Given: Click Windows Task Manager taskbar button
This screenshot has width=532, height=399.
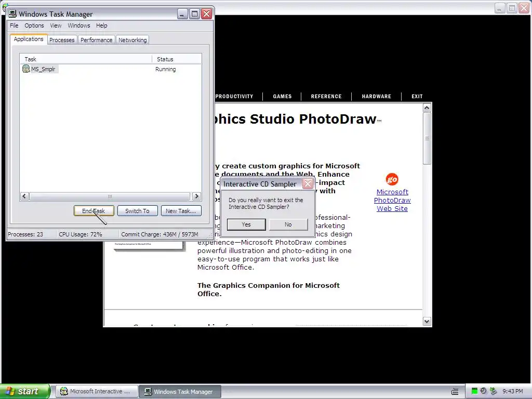Looking at the screenshot, I should [x=180, y=391].
